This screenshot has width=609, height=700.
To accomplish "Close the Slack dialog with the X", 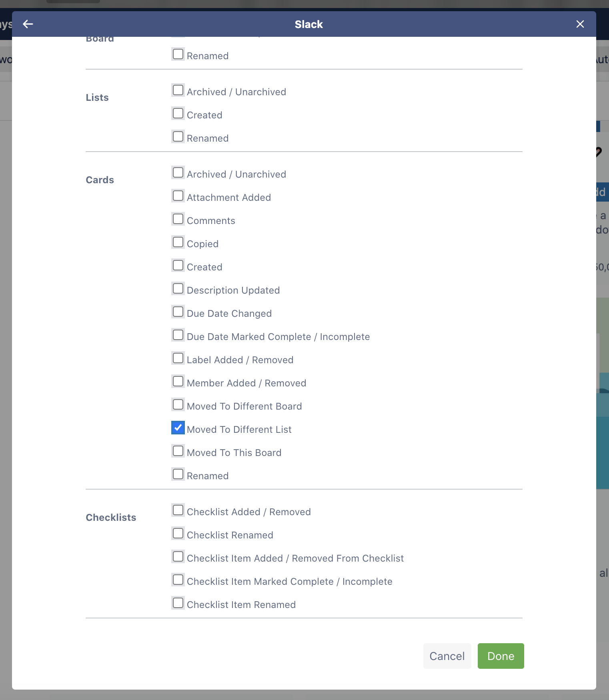I will pos(580,24).
